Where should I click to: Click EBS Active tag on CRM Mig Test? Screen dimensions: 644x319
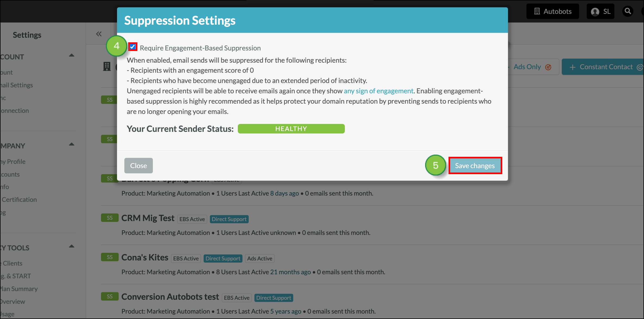(x=192, y=219)
